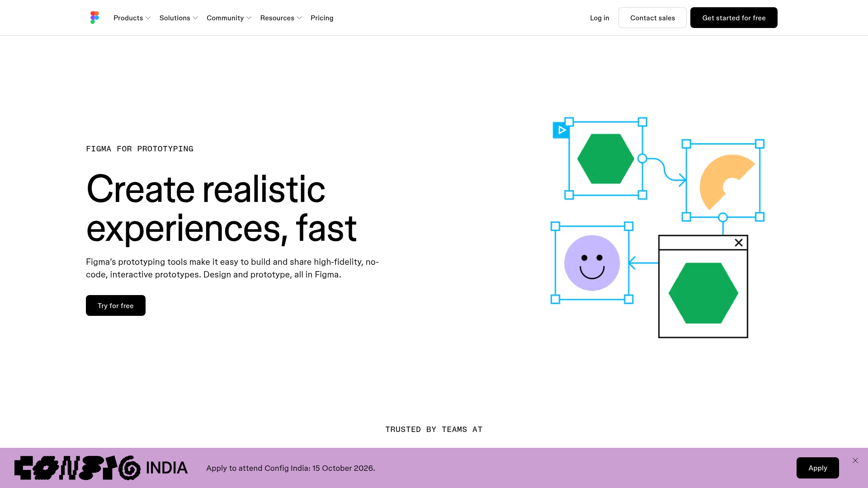Click 'Apply to attend Config India' banner text

[291, 468]
